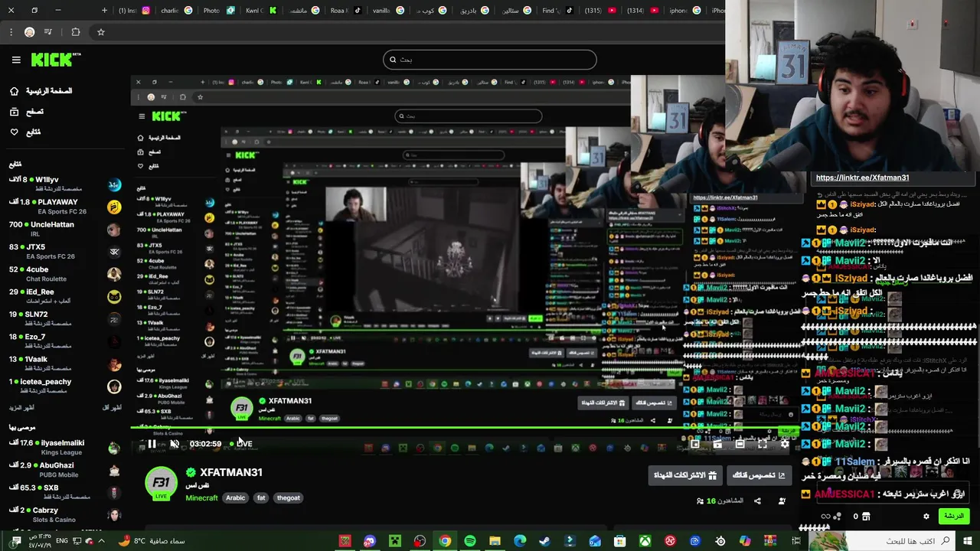This screenshot has height=551, width=980.
Task: Open recommended channel AbuGhazi
Action: coord(65,469)
